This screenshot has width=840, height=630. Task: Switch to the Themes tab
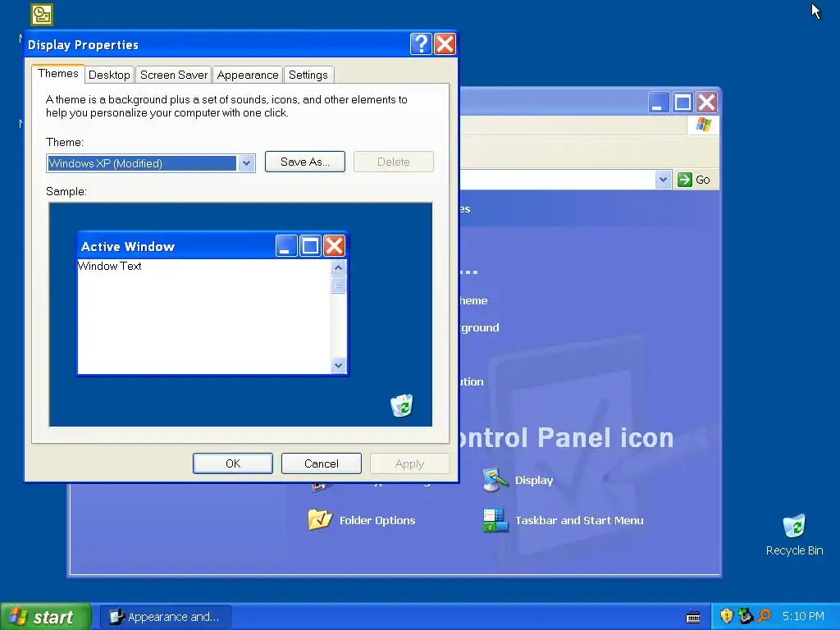[58, 73]
